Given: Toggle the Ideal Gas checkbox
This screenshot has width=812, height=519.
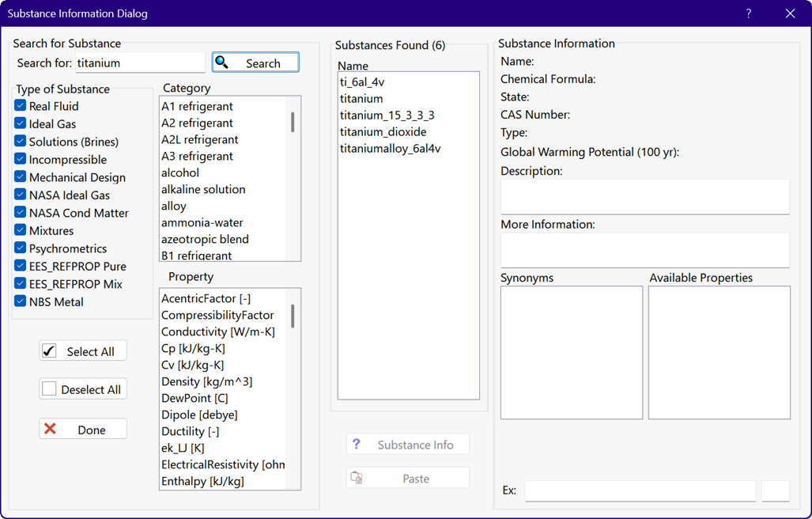Looking at the screenshot, I should [21, 123].
